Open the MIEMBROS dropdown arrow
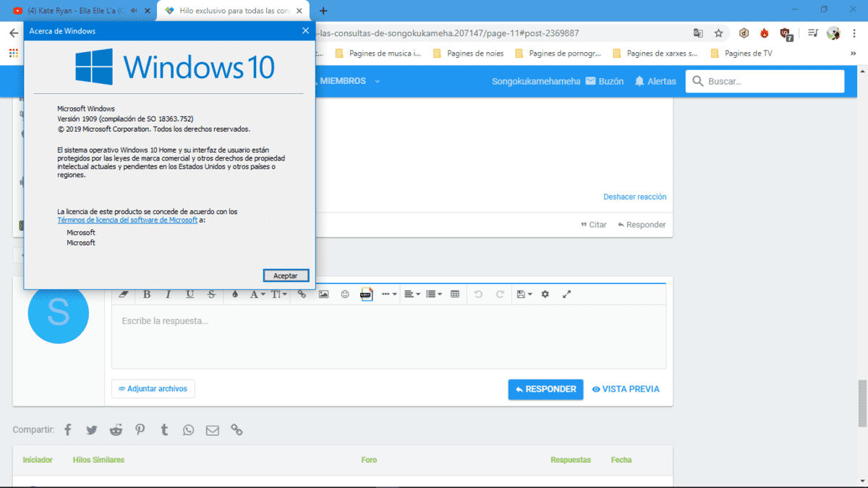868x488 pixels. 377,82
